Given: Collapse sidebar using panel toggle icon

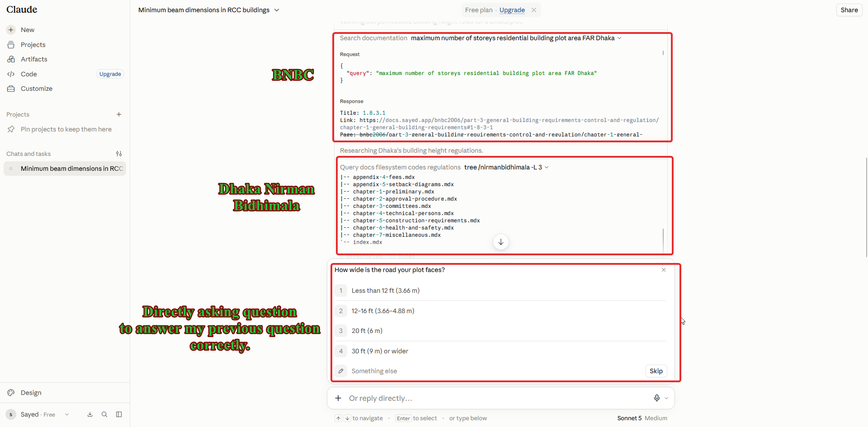Looking at the screenshot, I should pos(119,414).
